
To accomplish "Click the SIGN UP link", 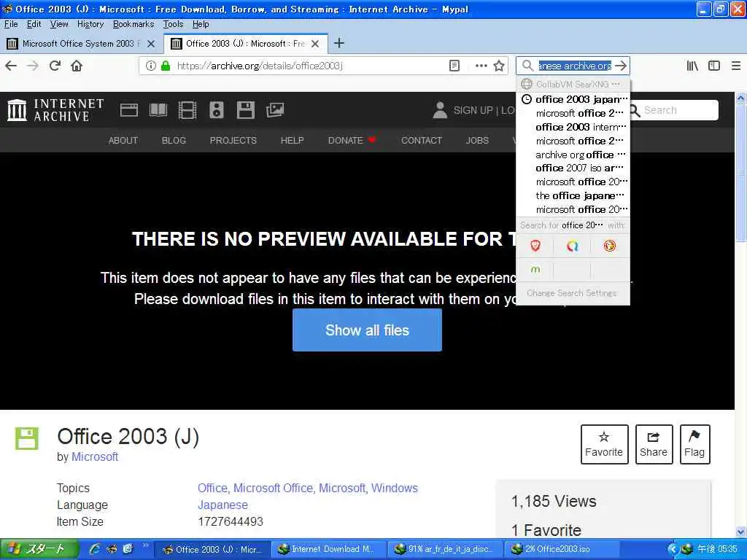I will [x=472, y=110].
